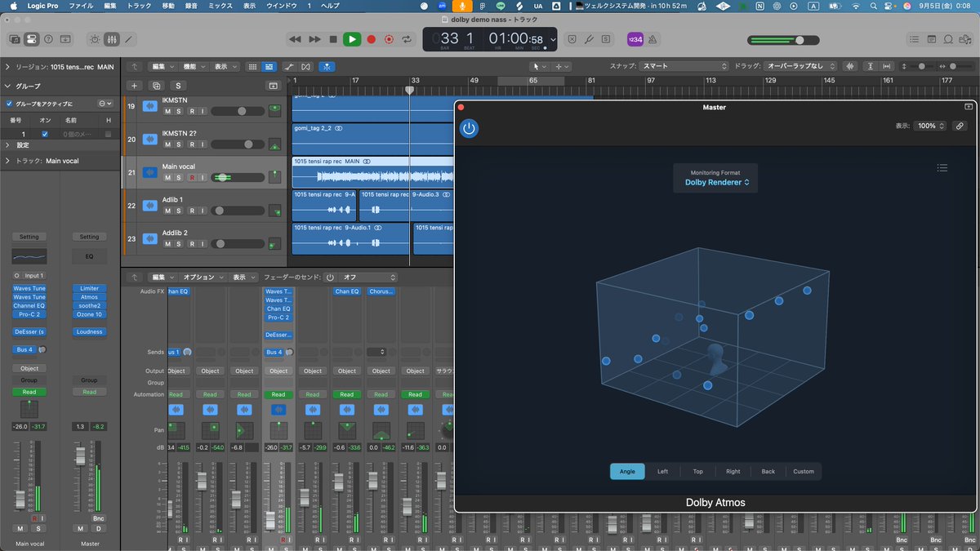Image resolution: width=980 pixels, height=551 pixels.
Task: Click the add track plus button
Action: pyautogui.click(x=135, y=86)
